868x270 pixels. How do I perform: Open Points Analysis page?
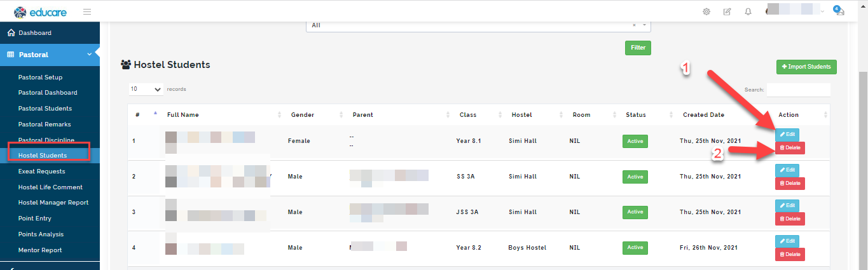[x=41, y=234]
